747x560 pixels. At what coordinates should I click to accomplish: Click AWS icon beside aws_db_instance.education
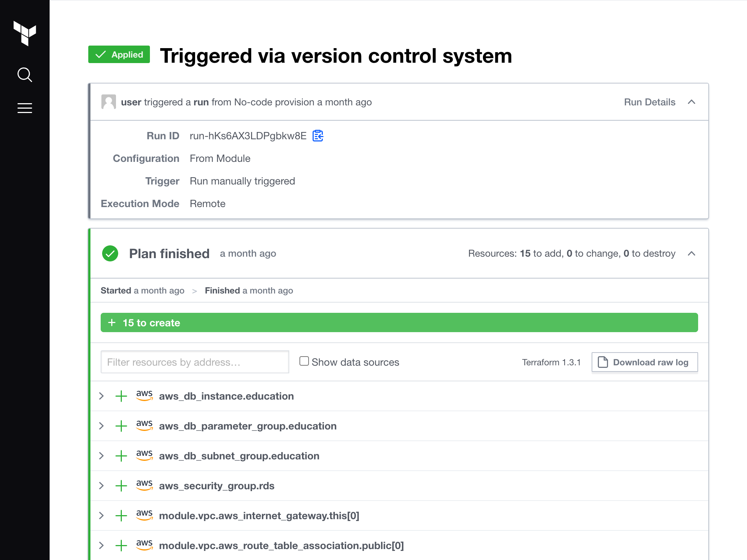point(144,396)
